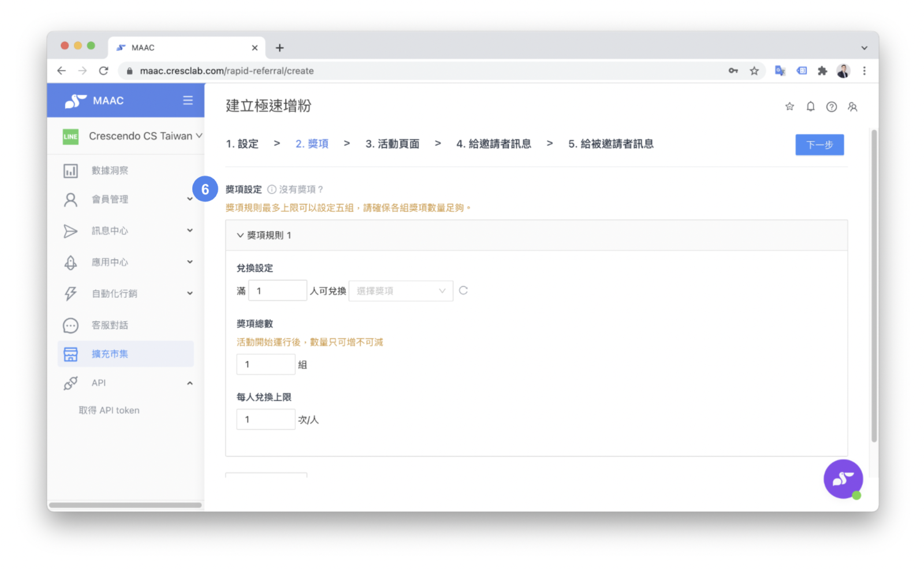Screen dimensions: 924x569
Task: Click the star favorites icon in page header
Action: (789, 106)
